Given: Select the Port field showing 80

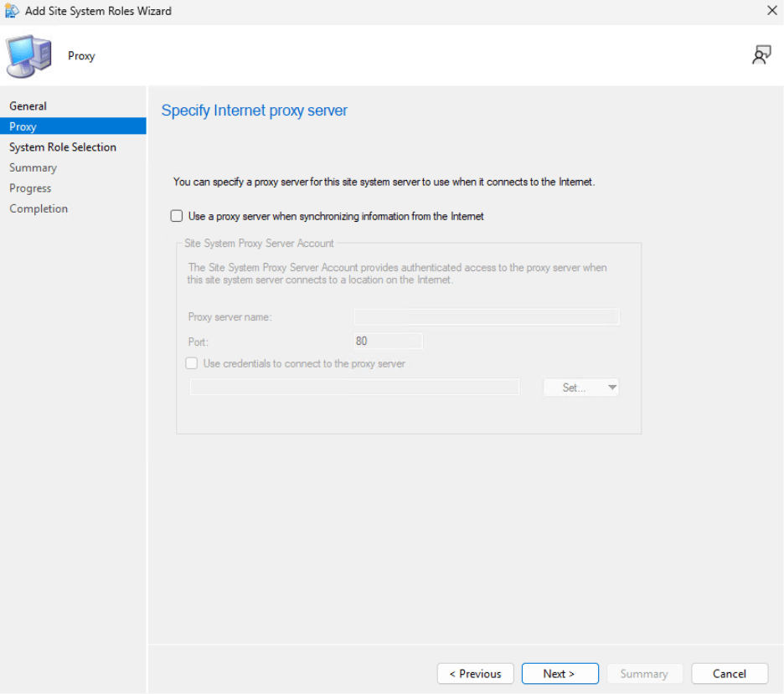Looking at the screenshot, I should pos(388,341).
